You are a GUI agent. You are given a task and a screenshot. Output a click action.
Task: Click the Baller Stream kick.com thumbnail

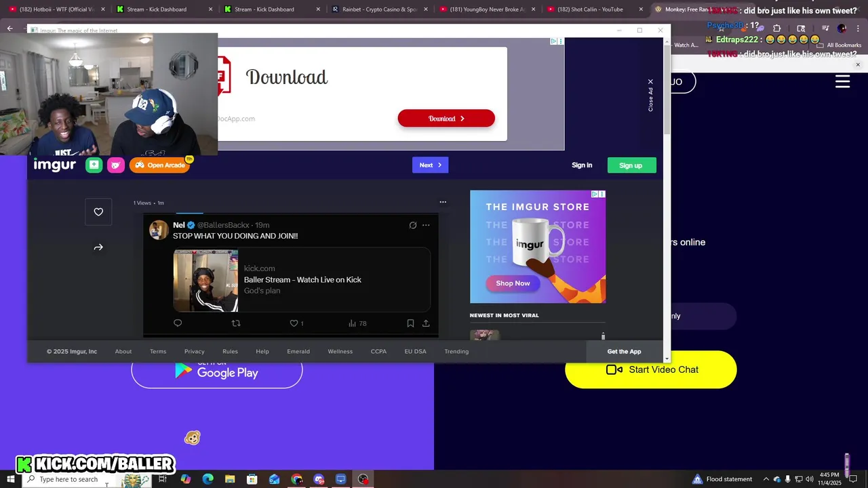tap(205, 281)
